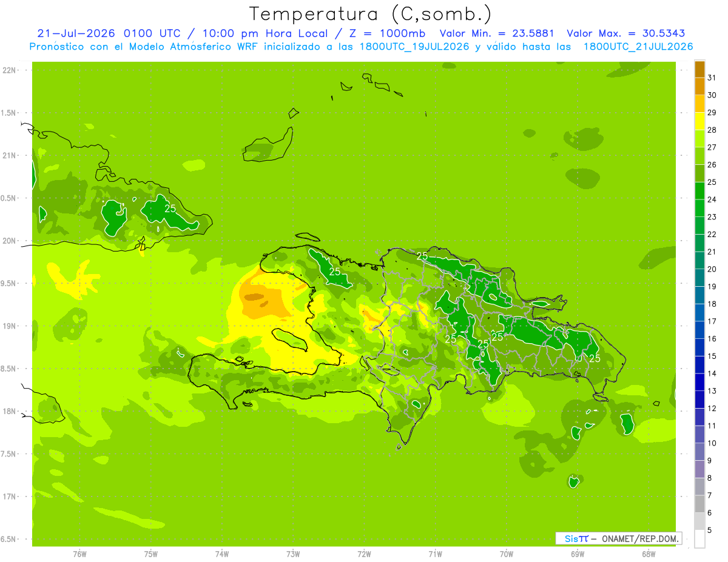Click the '74W' longitude axis label

click(222, 554)
